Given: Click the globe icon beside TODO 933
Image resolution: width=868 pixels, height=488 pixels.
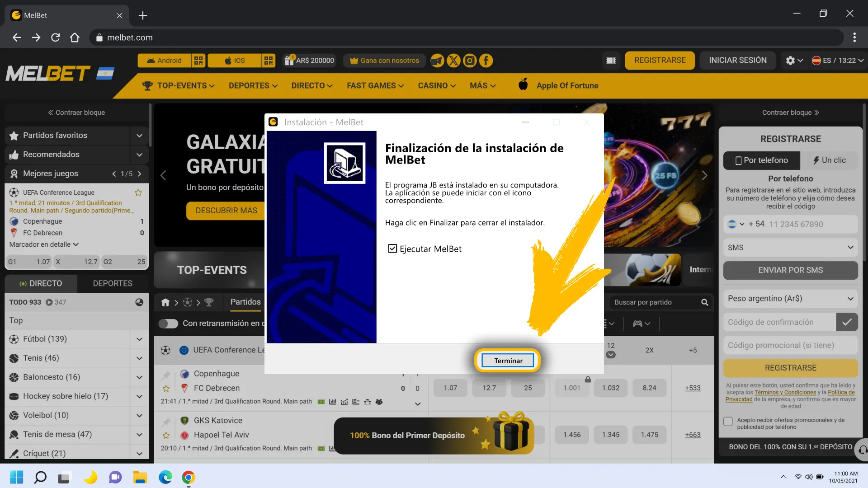Looking at the screenshot, I should tap(139, 302).
